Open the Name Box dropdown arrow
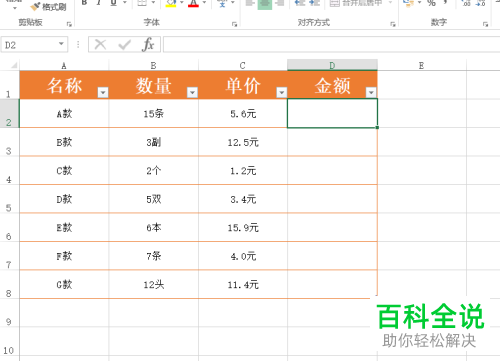This screenshot has width=500, height=361. [x=61, y=44]
